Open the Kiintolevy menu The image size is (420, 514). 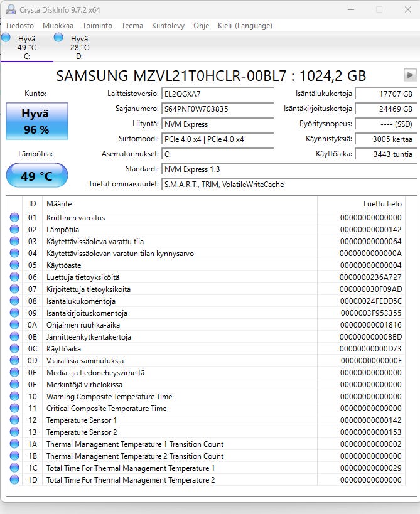coord(168,26)
